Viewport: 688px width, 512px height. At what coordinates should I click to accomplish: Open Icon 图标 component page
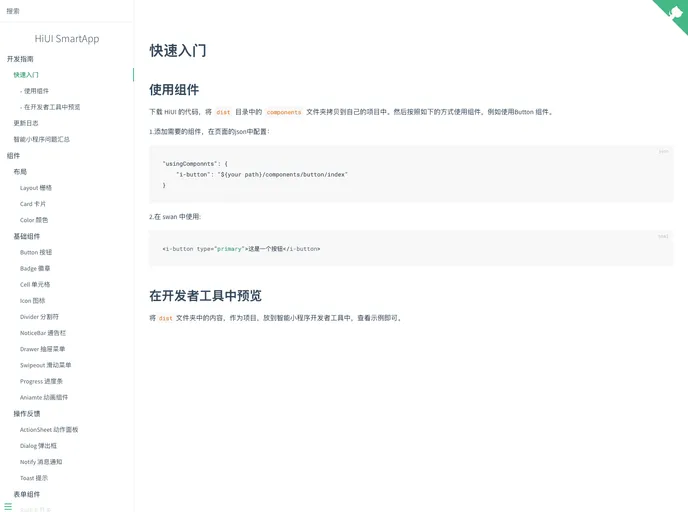click(x=32, y=301)
